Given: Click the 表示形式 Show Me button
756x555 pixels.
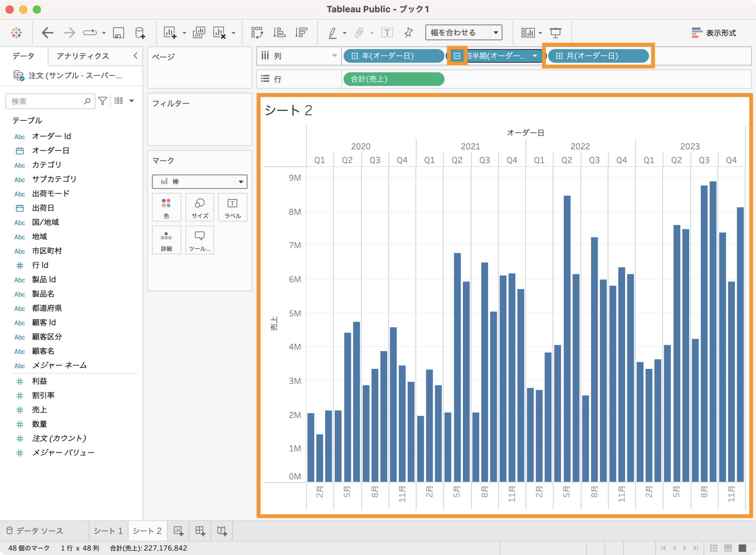Looking at the screenshot, I should [x=714, y=33].
